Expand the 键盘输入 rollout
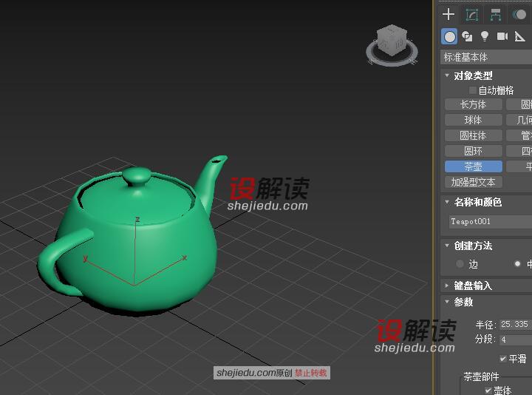The width and height of the screenshot is (532, 395). [447, 286]
